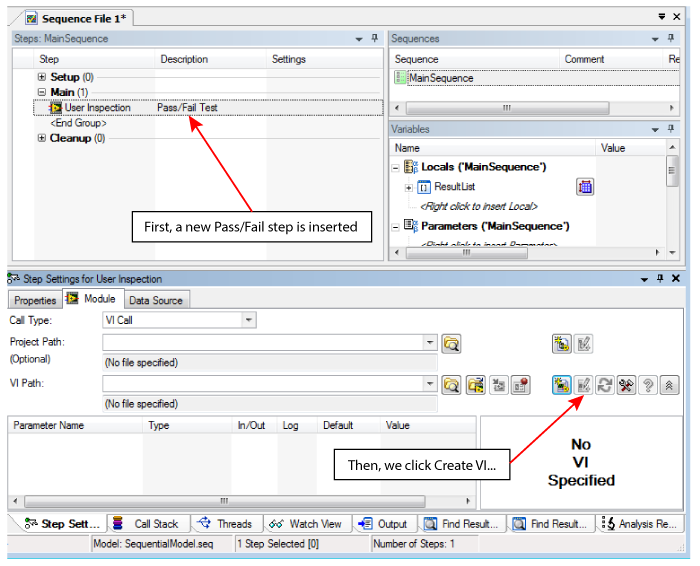Click the Parameters variable group icon

point(411,226)
